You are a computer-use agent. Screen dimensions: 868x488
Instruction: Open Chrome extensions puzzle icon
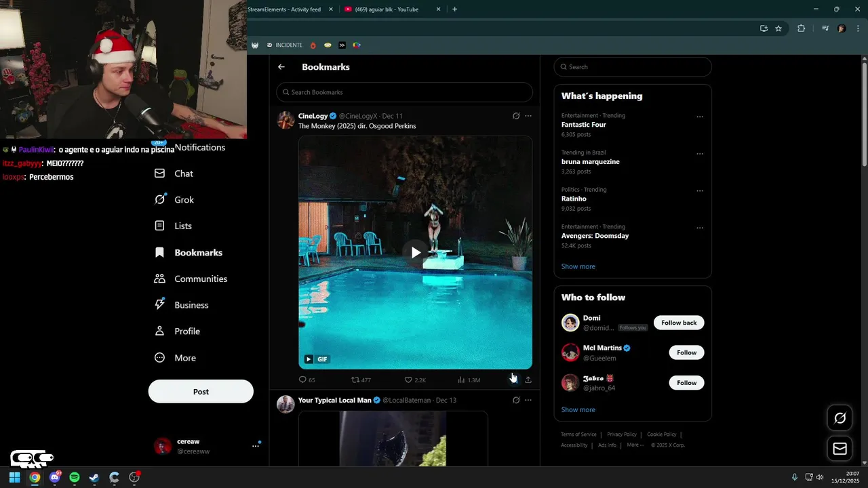click(x=801, y=28)
